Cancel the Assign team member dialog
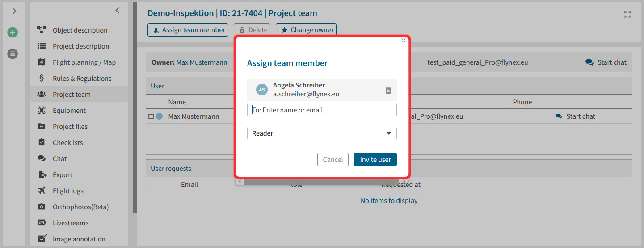The width and height of the screenshot is (644, 248). 333,160
